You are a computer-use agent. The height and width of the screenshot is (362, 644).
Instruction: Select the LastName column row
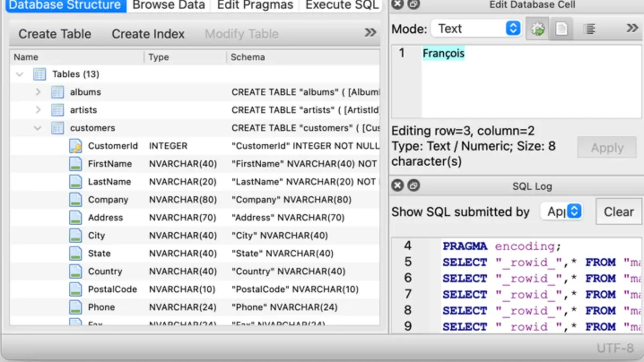[x=195, y=182]
